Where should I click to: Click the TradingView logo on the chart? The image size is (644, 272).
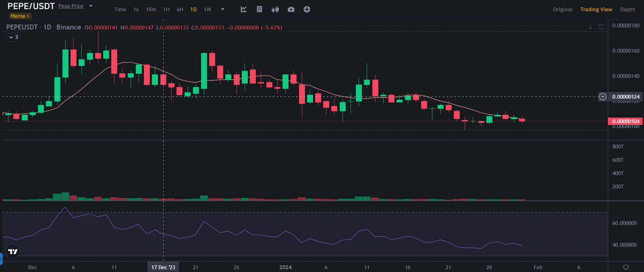pos(13,252)
